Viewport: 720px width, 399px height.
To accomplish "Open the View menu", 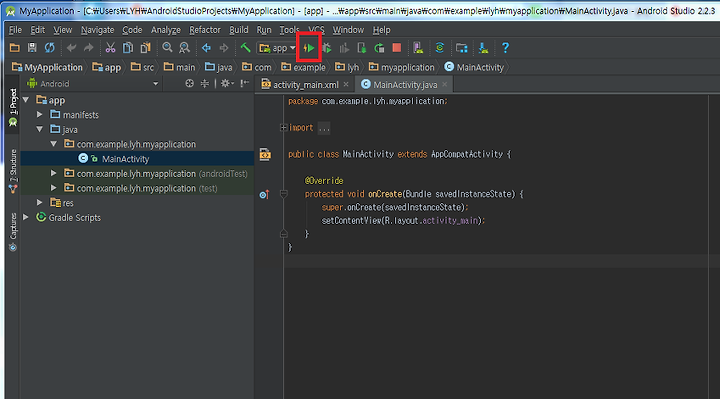I will point(62,30).
